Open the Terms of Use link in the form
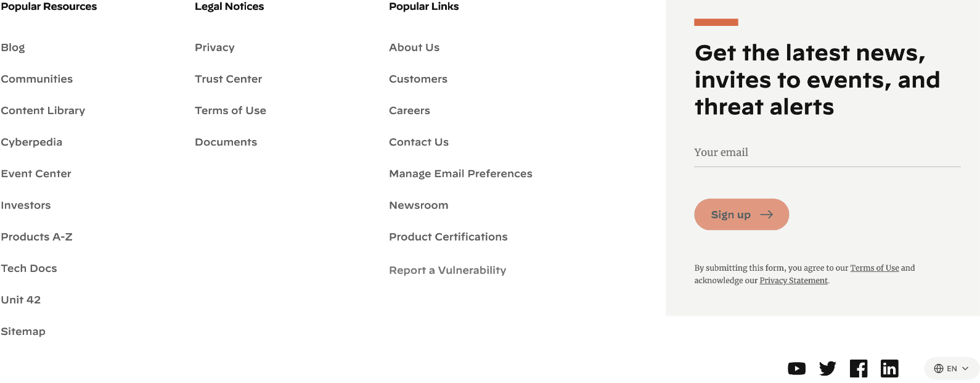This screenshot has height=383, width=980. [875, 268]
